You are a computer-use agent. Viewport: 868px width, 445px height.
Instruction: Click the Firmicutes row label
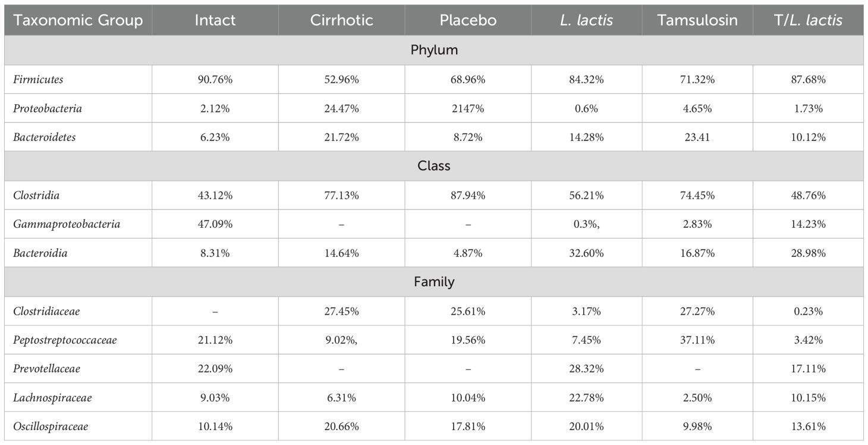[37, 79]
